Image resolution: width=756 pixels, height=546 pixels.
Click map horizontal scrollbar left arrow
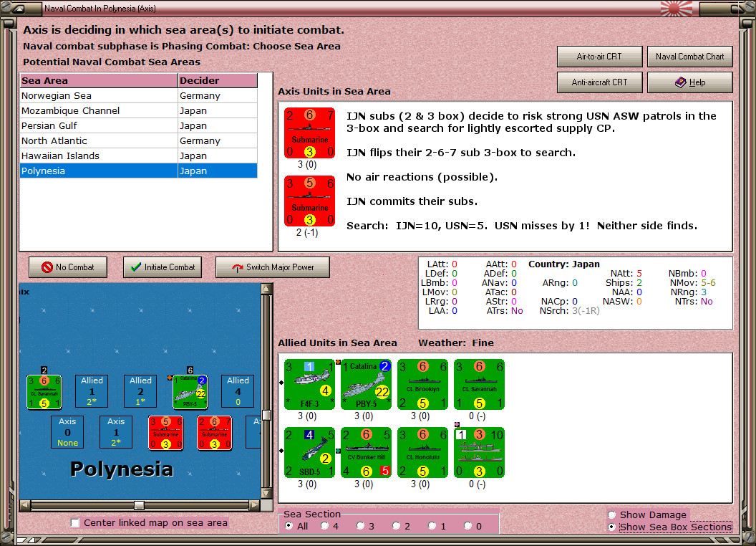click(25, 505)
